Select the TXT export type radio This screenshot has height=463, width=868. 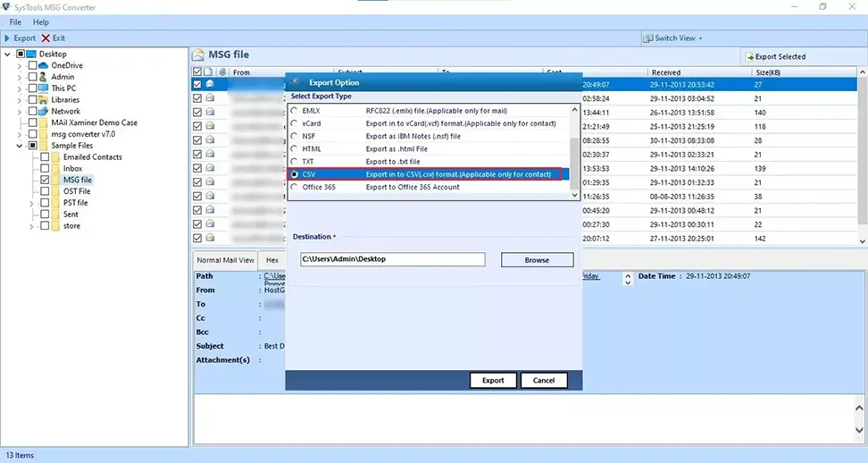(295, 162)
